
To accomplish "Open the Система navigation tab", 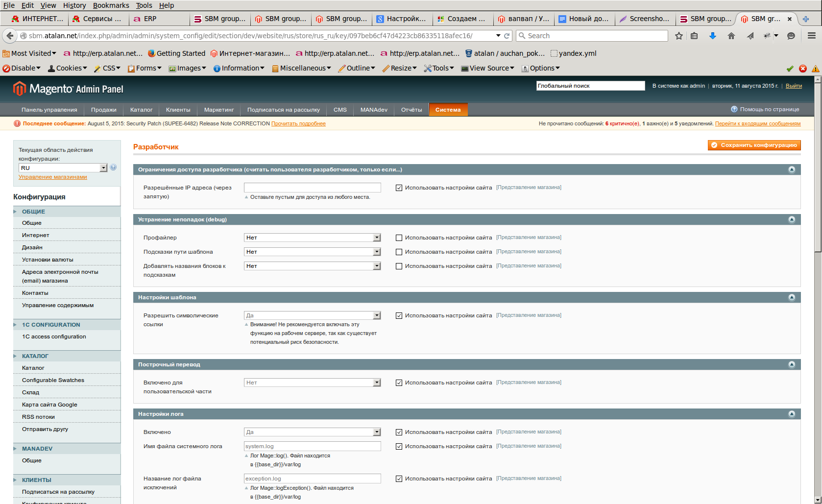I will (x=448, y=110).
